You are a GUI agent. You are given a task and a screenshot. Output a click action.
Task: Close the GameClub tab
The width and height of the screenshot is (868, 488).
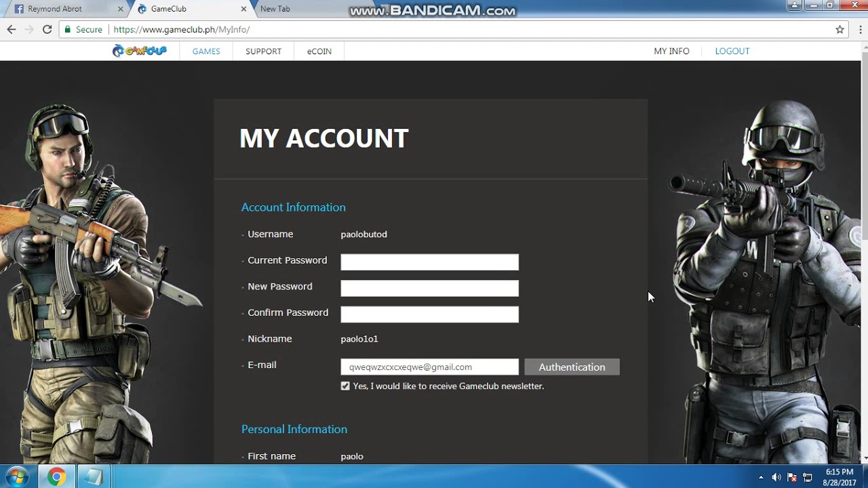[243, 9]
